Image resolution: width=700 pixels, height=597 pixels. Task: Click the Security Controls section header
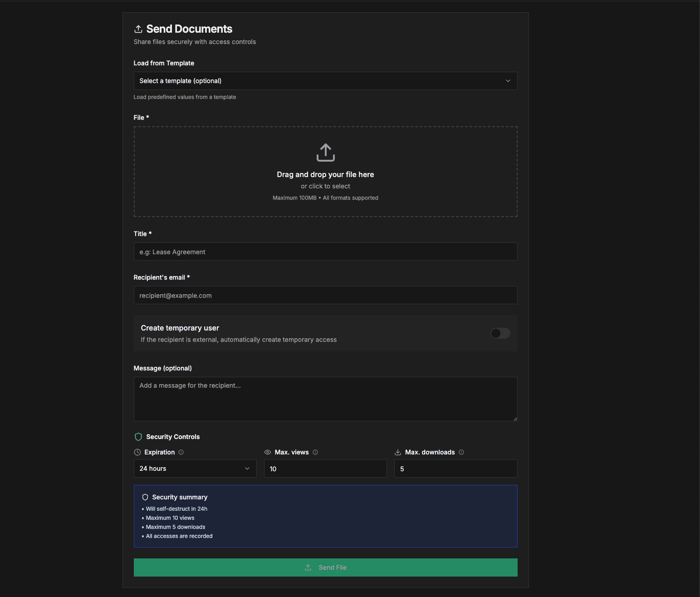coord(172,436)
